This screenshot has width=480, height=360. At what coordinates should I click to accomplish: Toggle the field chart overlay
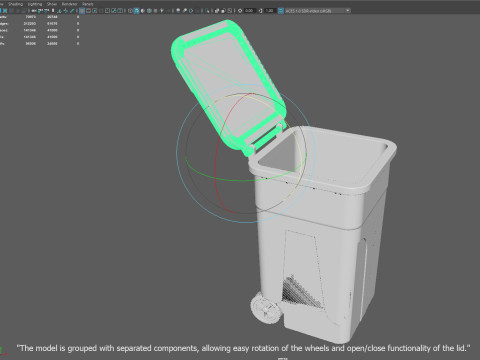click(107, 11)
